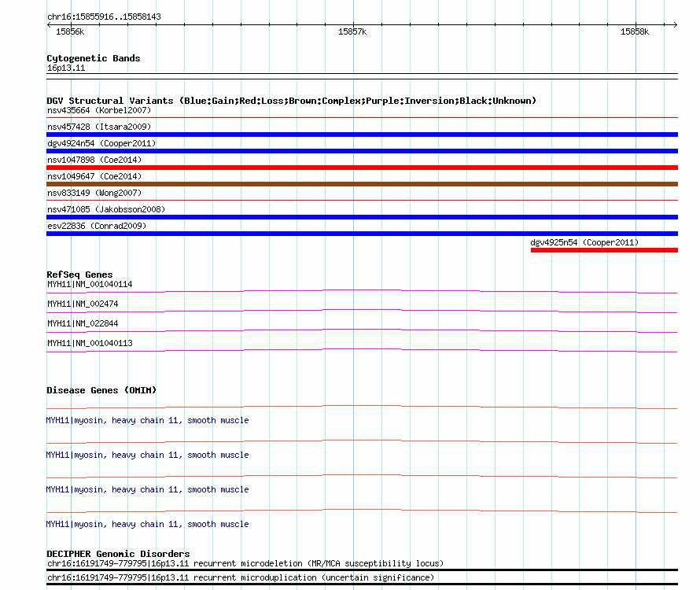The image size is (700, 590).
Task: Click the black cytogenetic band line under 16p13.11
Action: tap(362, 76)
